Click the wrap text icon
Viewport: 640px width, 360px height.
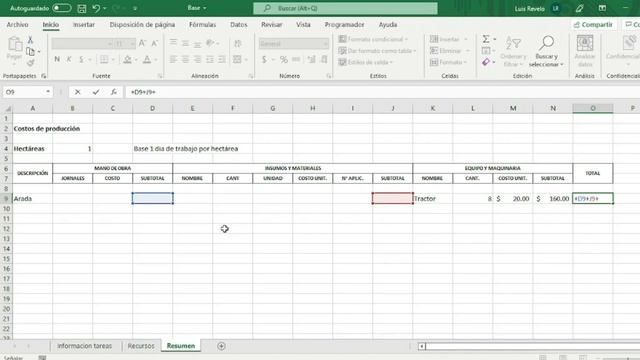point(238,43)
